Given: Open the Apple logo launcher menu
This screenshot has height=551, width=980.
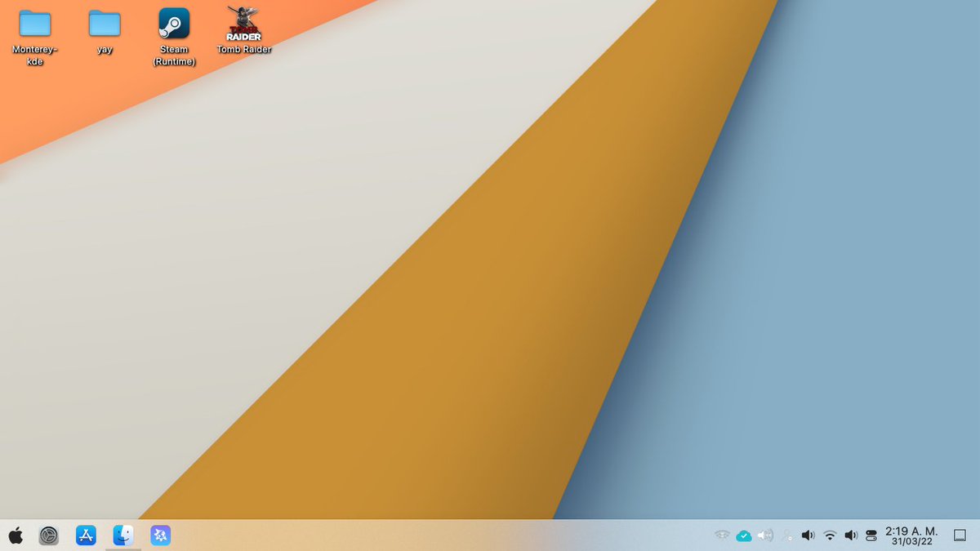Looking at the screenshot, I should 16,535.
